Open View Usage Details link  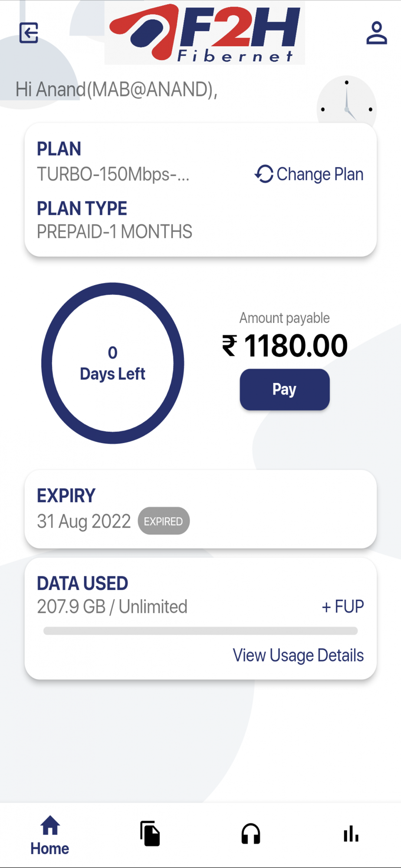[298, 655]
